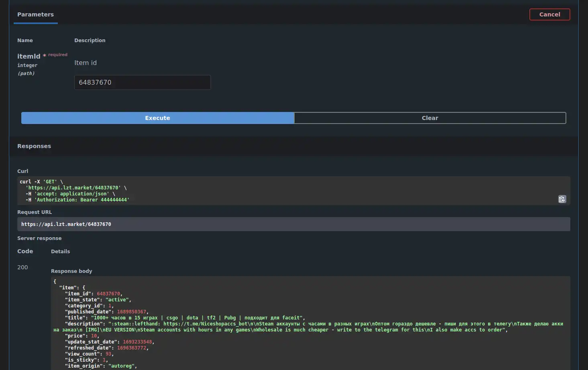
Task: Click the "item_state": "active" line
Action: (98, 300)
